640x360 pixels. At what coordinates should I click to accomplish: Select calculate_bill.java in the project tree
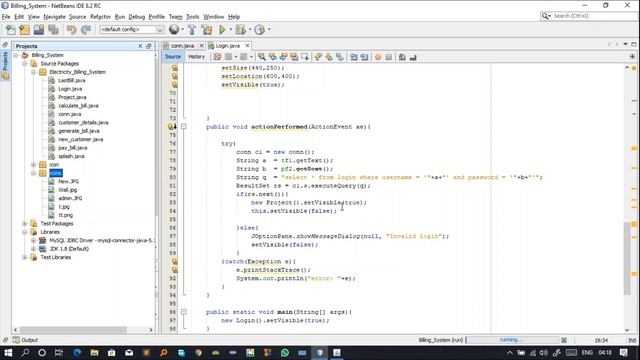(x=78, y=106)
